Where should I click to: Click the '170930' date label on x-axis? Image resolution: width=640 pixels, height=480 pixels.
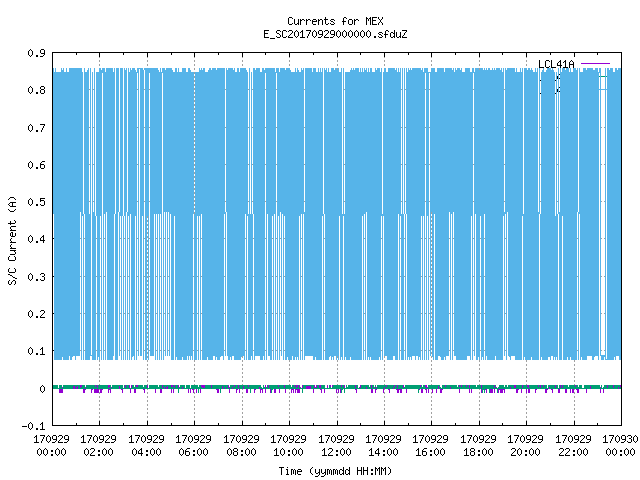coord(620,439)
